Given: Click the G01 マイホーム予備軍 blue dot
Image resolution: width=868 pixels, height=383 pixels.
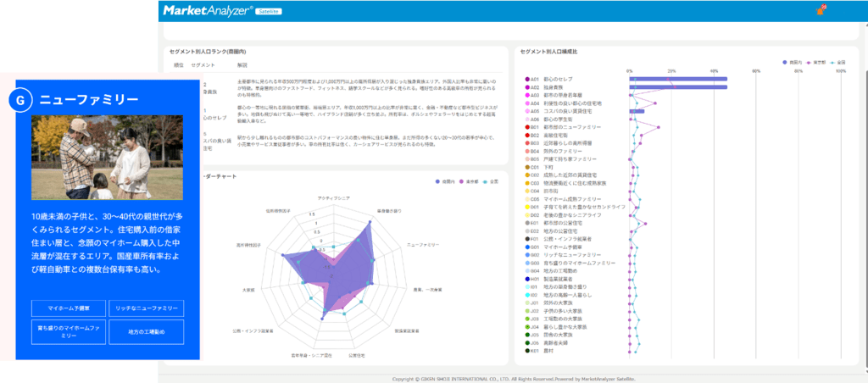Looking at the screenshot, I should [x=526, y=247].
